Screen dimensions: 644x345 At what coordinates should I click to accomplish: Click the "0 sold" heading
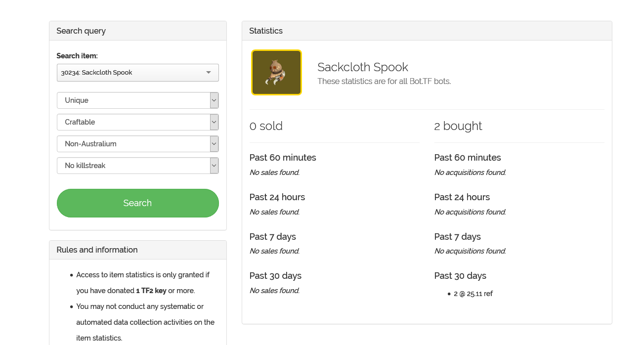(x=266, y=126)
